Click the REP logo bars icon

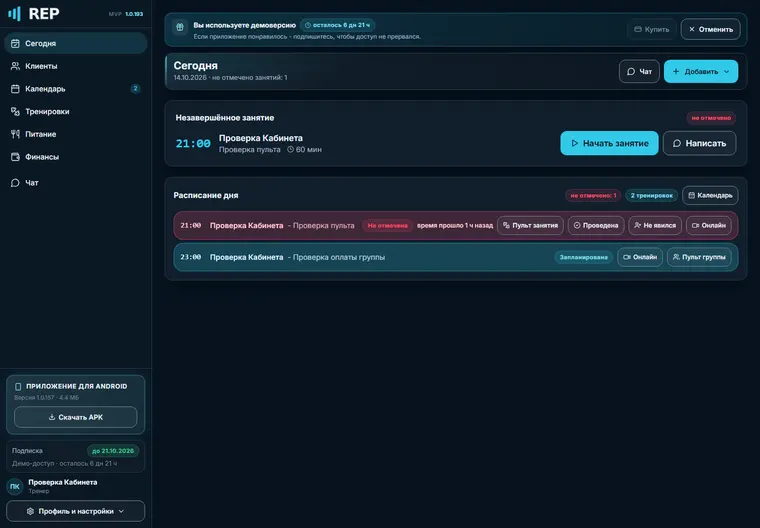[15, 14]
